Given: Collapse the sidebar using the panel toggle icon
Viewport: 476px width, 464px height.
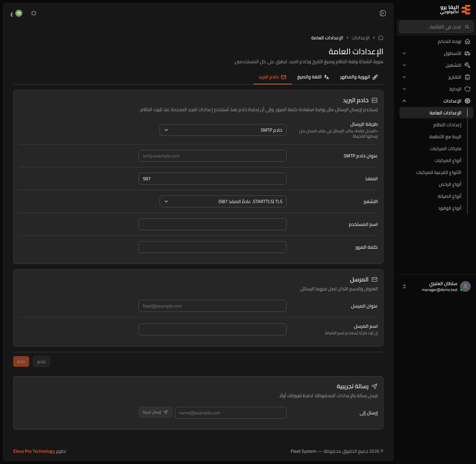Looking at the screenshot, I should (383, 13).
